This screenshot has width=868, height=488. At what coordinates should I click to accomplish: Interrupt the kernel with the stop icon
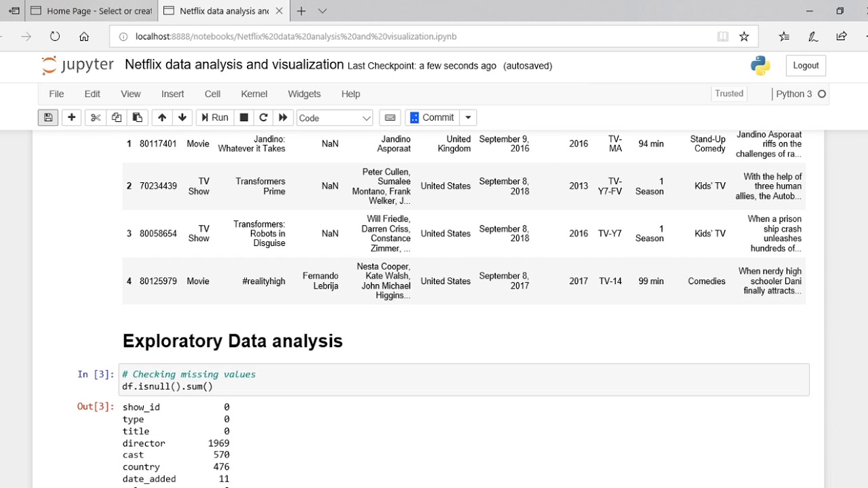[x=244, y=117]
